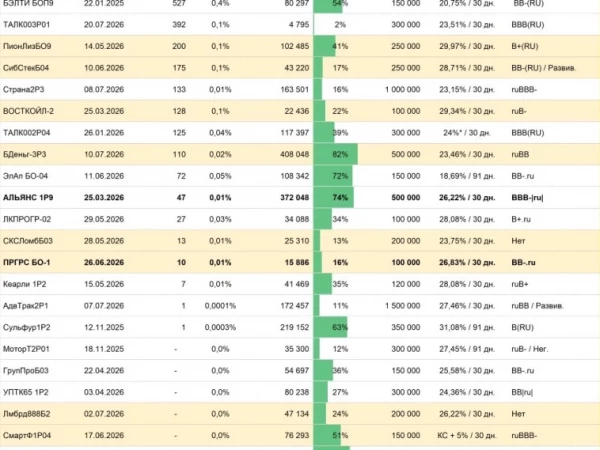600x450 pixels.
Task: Select the ВОСТКОЙЛ-2 maturity date 25.03.2026
Action: (104, 111)
